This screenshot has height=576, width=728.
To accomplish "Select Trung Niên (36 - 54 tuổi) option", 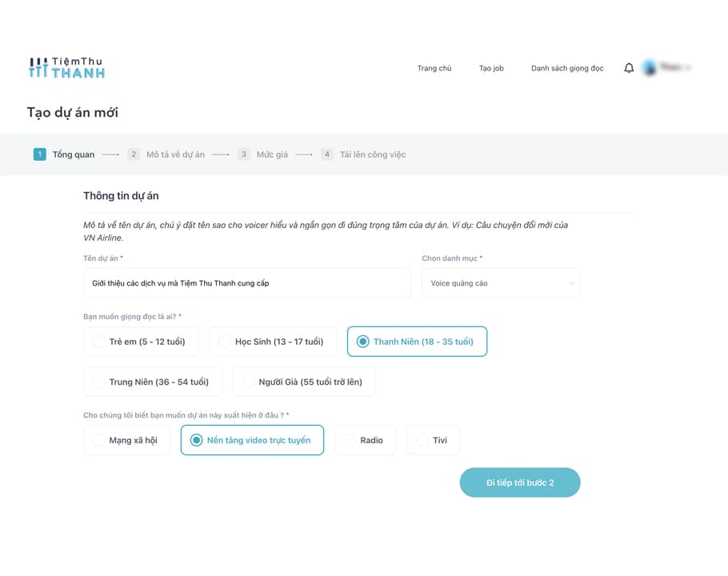I will click(x=152, y=382).
